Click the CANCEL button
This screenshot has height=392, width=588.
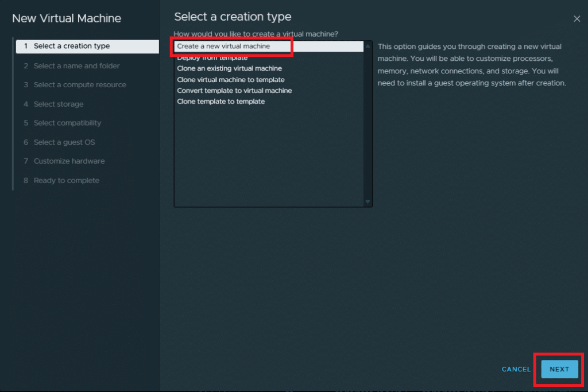[516, 369]
